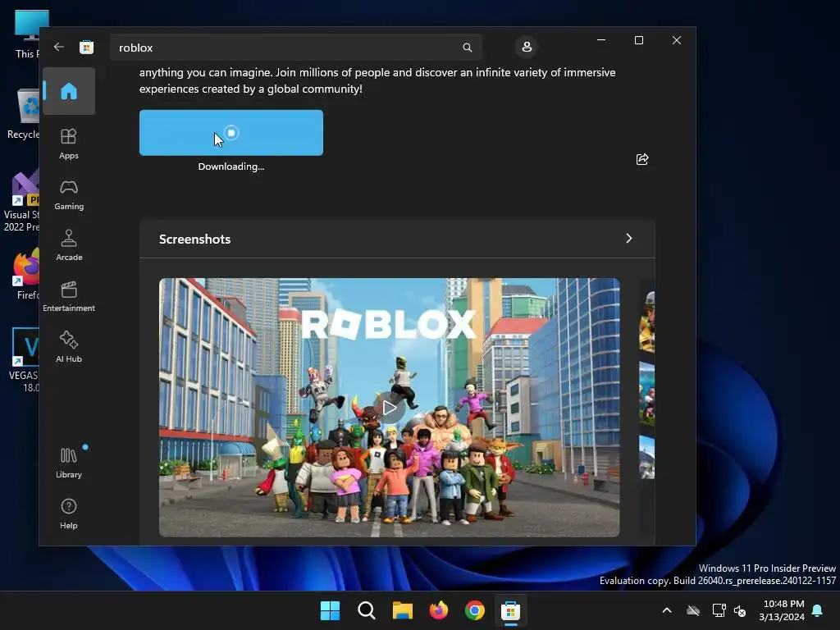Open the user account profile icon
The width and height of the screenshot is (840, 630).
527,47
